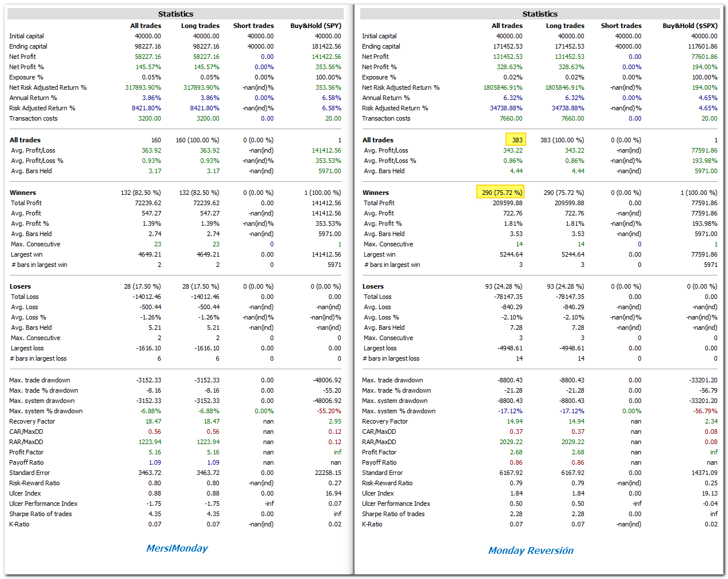Select Sharpe Ratio 4.35 in MersiMonday All trades column
The height and width of the screenshot is (579, 728).
point(155,514)
